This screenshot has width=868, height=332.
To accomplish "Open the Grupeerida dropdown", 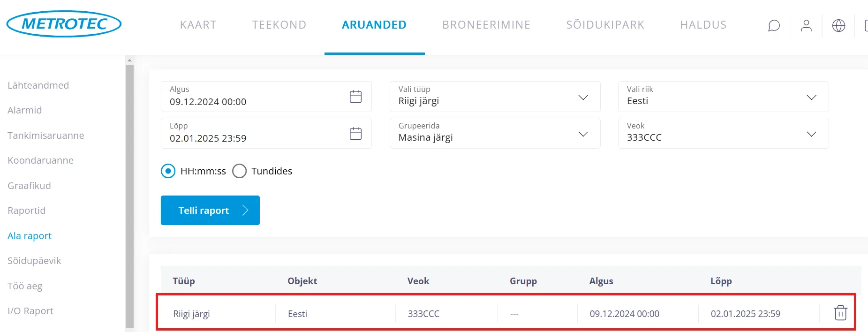I will (x=583, y=134).
